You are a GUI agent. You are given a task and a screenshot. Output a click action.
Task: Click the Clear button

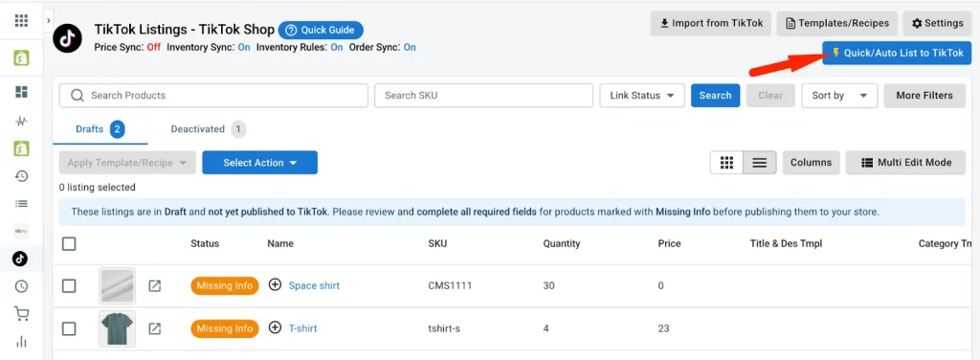[x=770, y=96]
